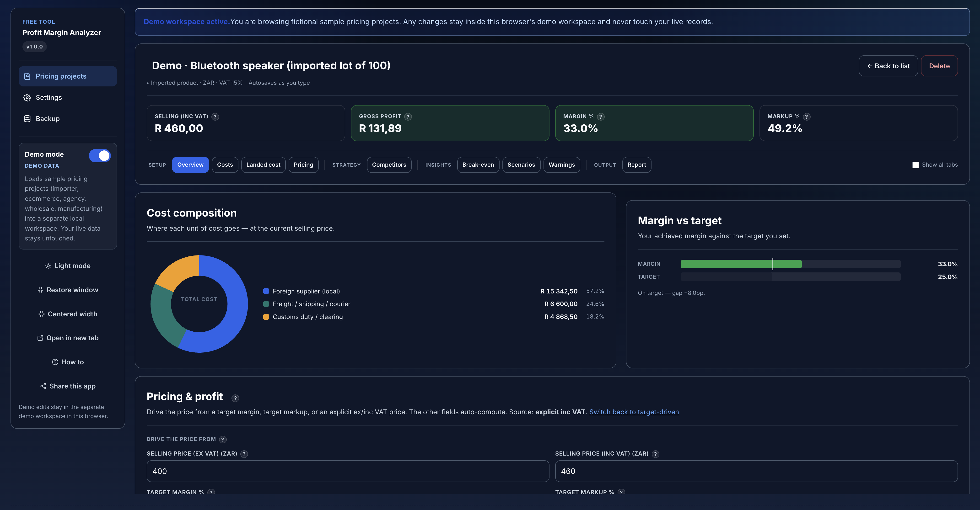Image resolution: width=980 pixels, height=510 pixels.
Task: Click help icon next to Margin %
Action: pyautogui.click(x=600, y=117)
